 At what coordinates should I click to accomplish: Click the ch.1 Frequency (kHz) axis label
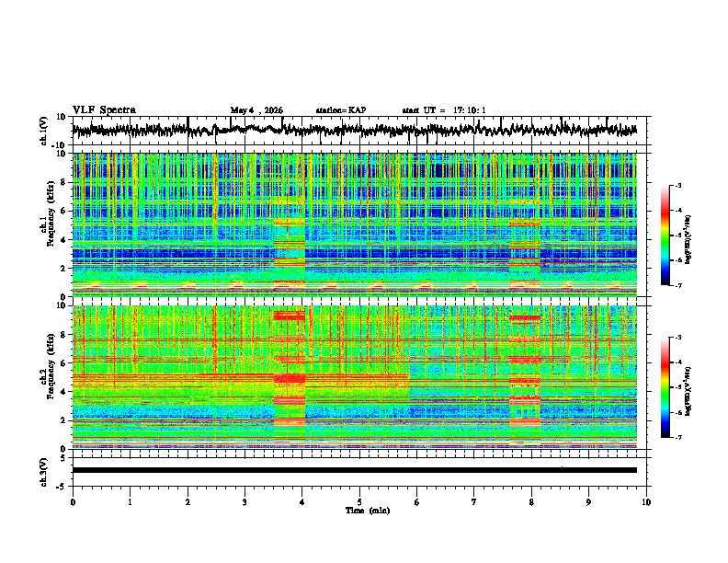pyautogui.click(x=48, y=216)
